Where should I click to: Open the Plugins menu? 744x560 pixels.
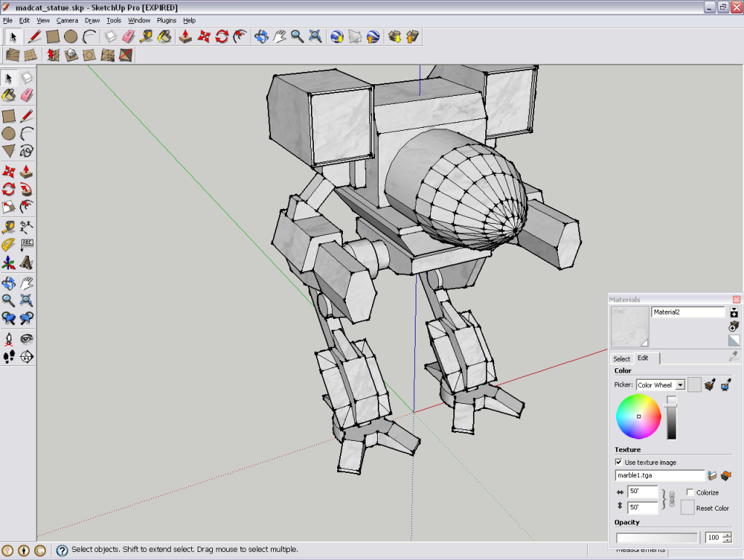click(166, 20)
